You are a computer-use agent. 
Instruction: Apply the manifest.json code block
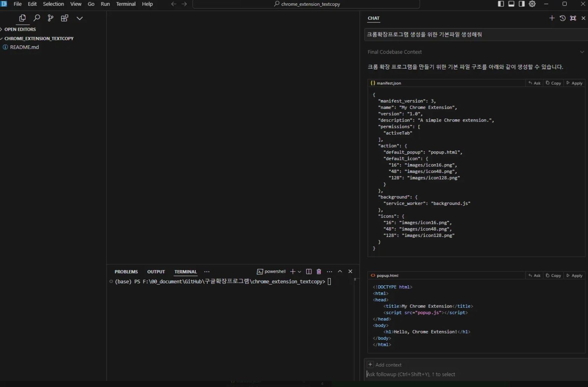pos(575,83)
